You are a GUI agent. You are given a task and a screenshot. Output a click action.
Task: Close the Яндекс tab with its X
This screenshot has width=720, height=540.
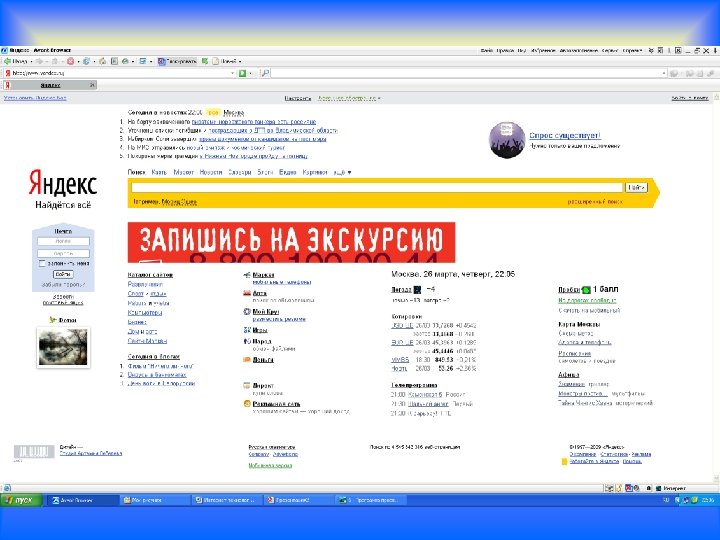[x=92, y=85]
